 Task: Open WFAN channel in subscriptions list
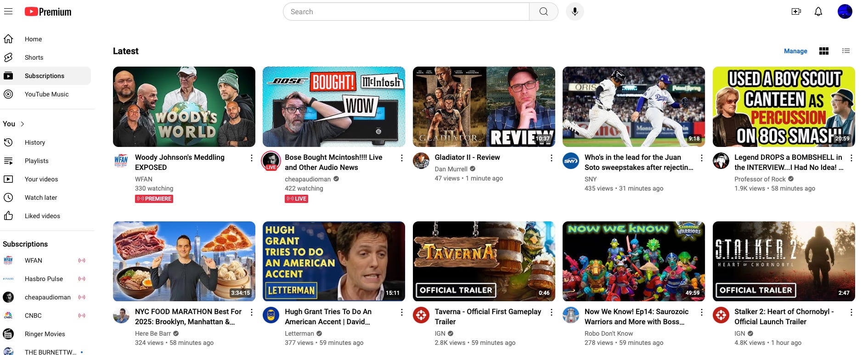(45, 260)
